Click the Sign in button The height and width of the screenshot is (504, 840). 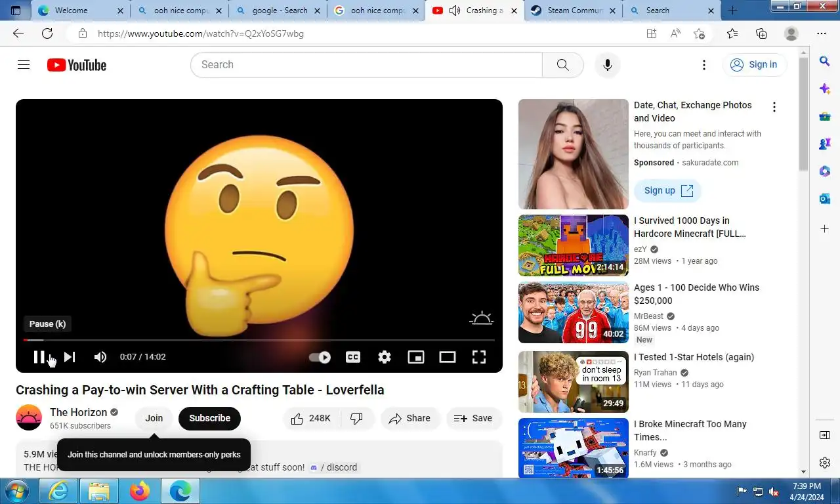click(x=755, y=64)
